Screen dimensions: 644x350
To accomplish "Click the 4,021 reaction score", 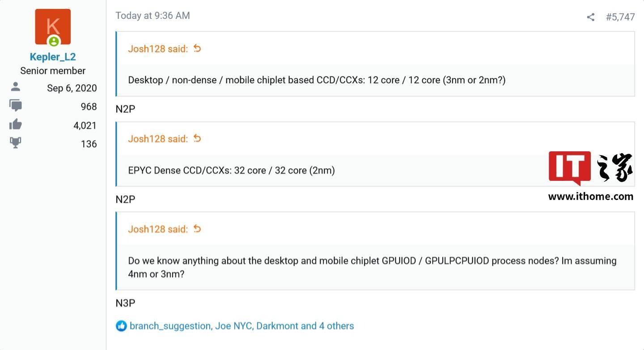I will tap(85, 125).
